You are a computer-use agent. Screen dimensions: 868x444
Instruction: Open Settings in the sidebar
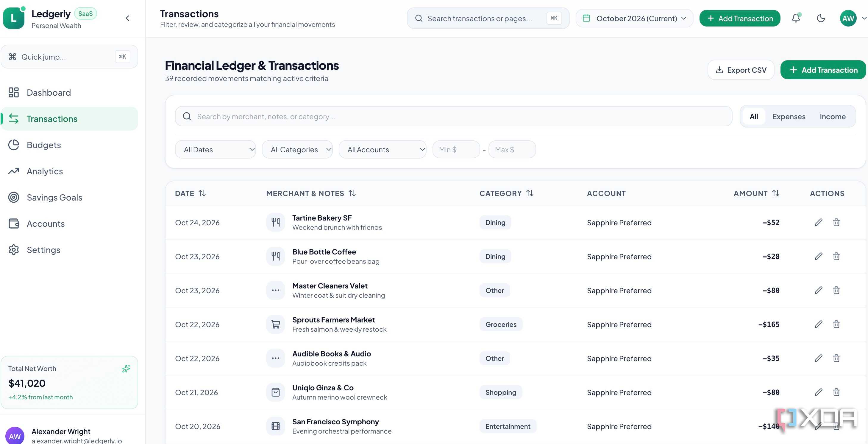(x=69, y=250)
